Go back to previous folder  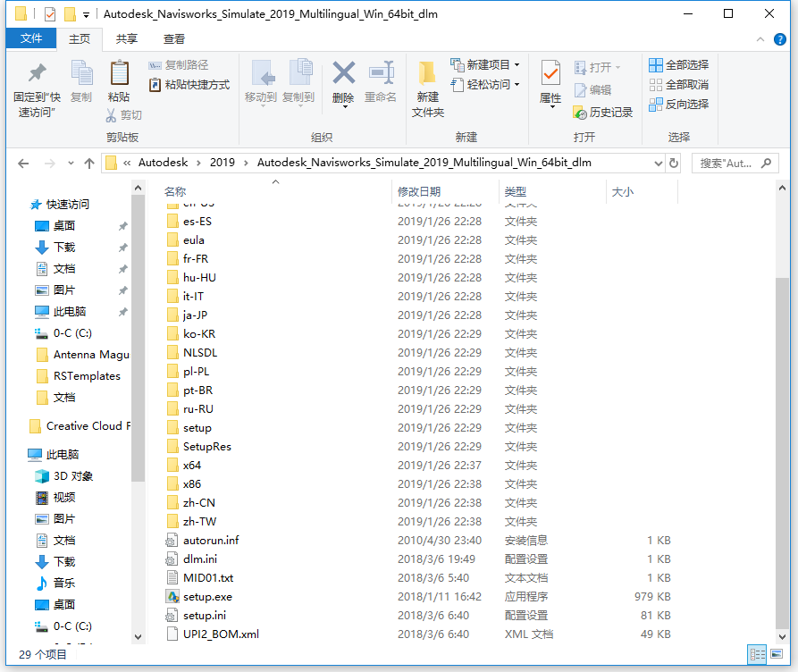pos(23,164)
